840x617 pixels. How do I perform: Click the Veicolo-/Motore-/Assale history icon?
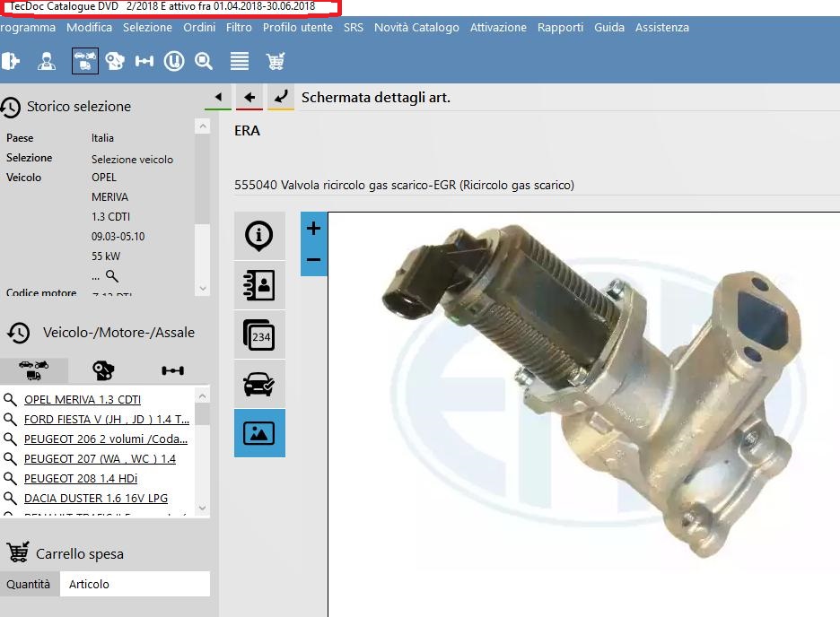[x=19, y=333]
